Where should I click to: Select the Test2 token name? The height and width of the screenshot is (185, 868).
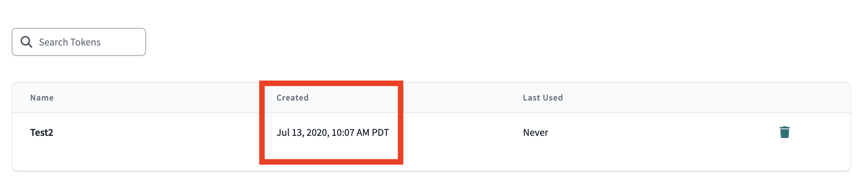41,133
